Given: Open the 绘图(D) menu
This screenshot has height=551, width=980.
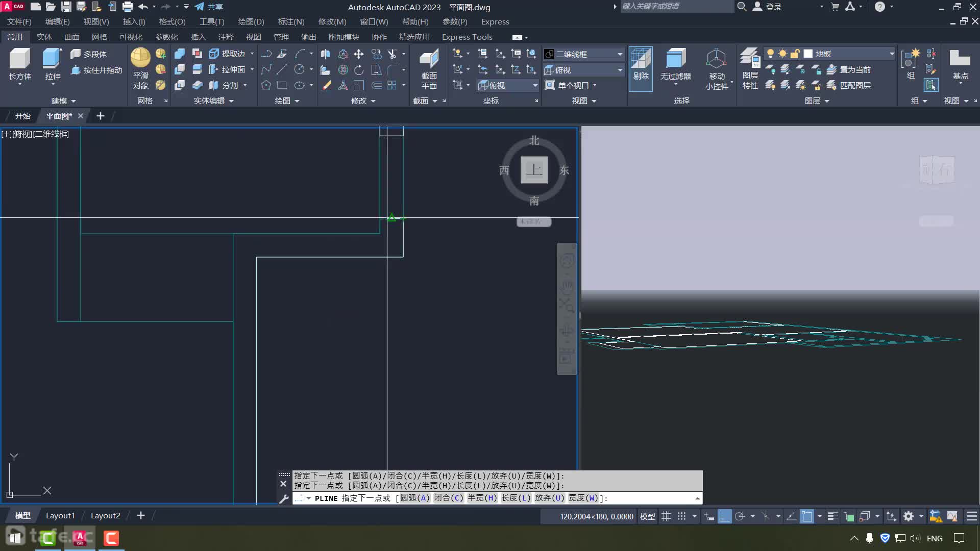Looking at the screenshot, I should (x=251, y=22).
